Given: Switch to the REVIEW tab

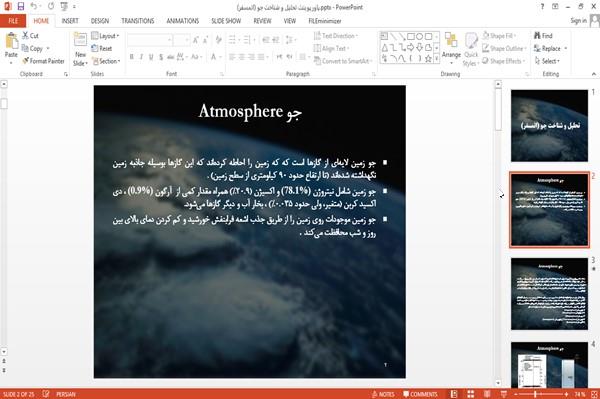Looking at the screenshot, I should tap(262, 21).
